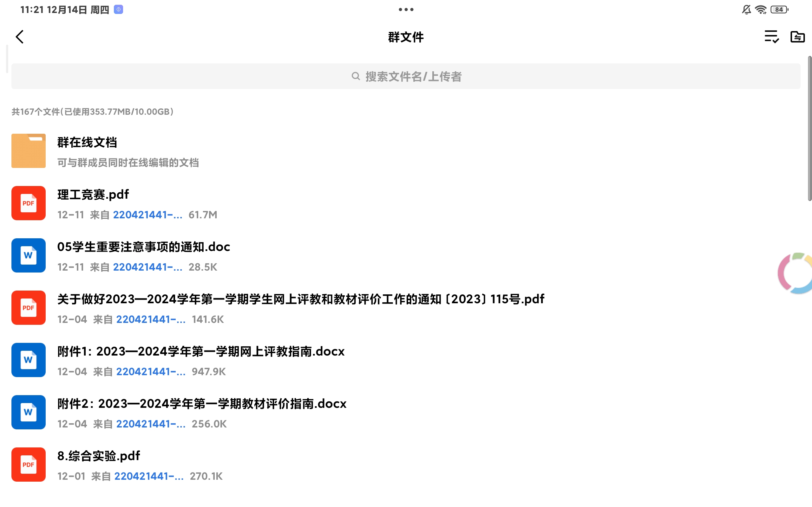Open the 群在线文档 folder icon

(x=29, y=151)
